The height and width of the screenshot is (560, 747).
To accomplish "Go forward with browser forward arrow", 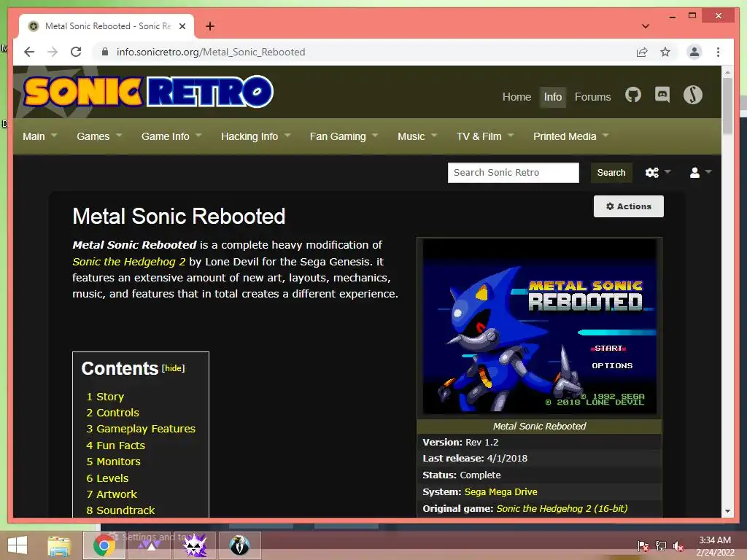I will pyautogui.click(x=53, y=52).
